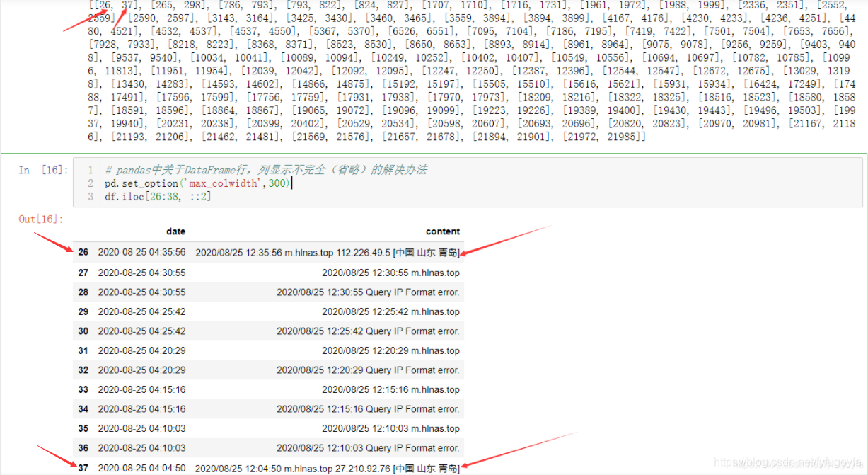Click the df.iloc[26:38, ::2] code line
Image resolution: width=868 pixels, height=475 pixels.
[x=158, y=196]
